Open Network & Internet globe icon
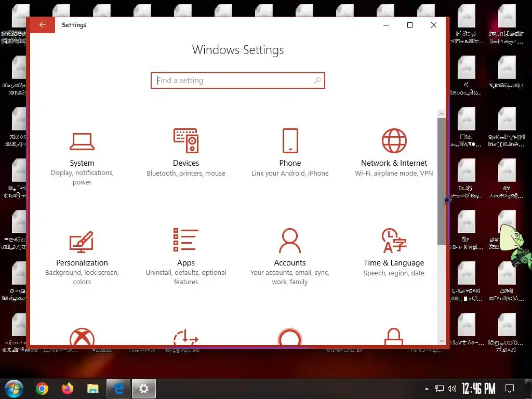The height and width of the screenshot is (399, 532). point(394,140)
